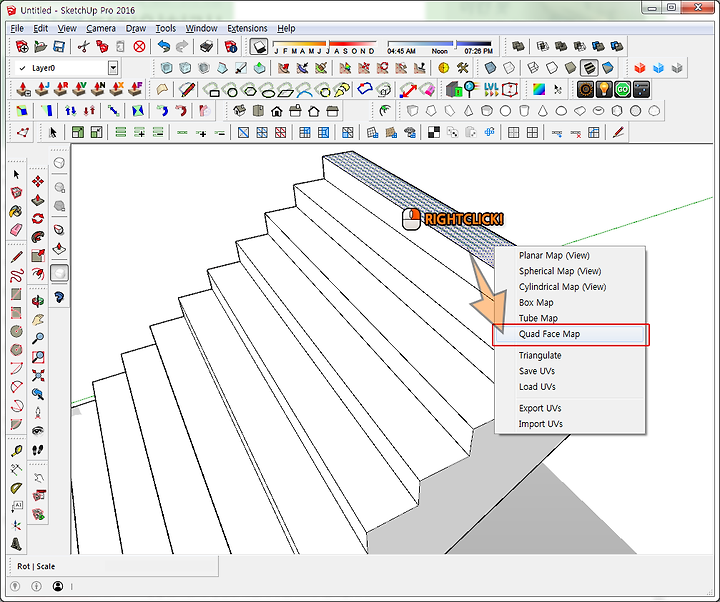The height and width of the screenshot is (602, 720).
Task: Pick the Eraser tool
Action: click(17, 229)
